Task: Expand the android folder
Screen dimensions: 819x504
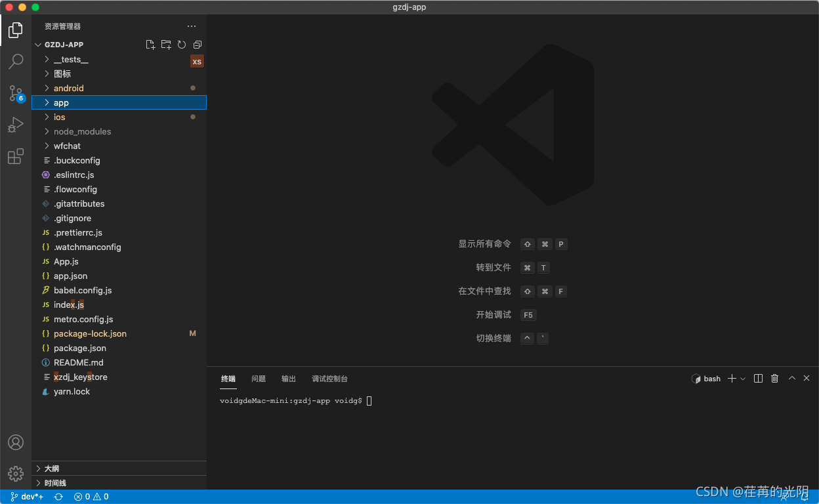Action: (119, 88)
